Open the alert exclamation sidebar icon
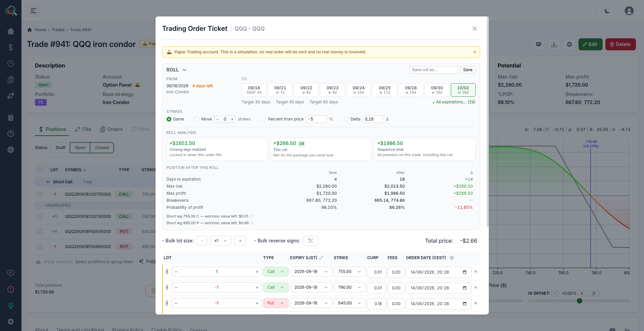The image size is (644, 331). 11,289
